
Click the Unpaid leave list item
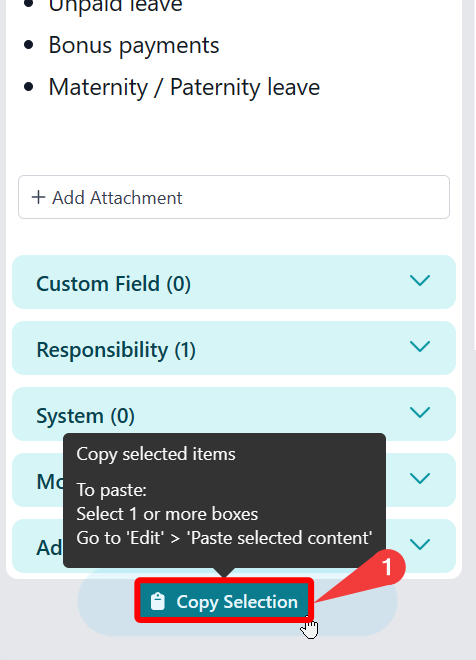pyautogui.click(x=115, y=6)
